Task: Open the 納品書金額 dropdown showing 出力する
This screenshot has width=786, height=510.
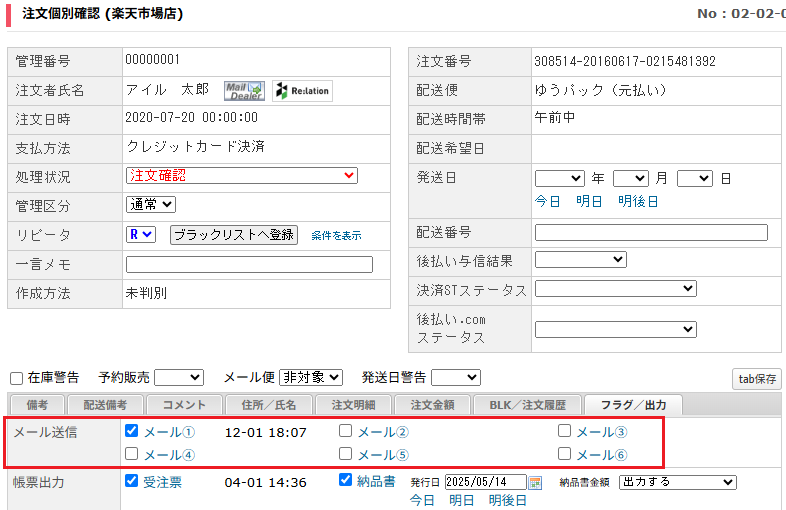Action: (678, 482)
